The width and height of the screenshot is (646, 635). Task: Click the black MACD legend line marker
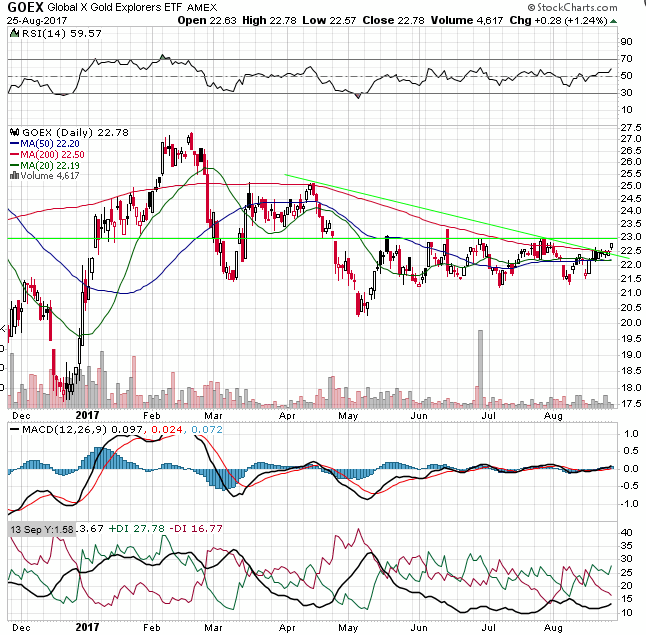coord(14,431)
